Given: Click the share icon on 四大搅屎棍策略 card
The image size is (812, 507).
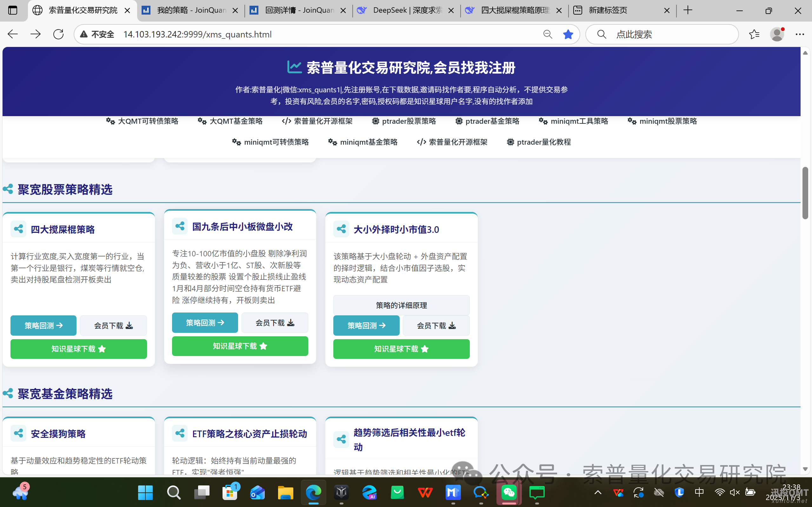Looking at the screenshot, I should [18, 229].
